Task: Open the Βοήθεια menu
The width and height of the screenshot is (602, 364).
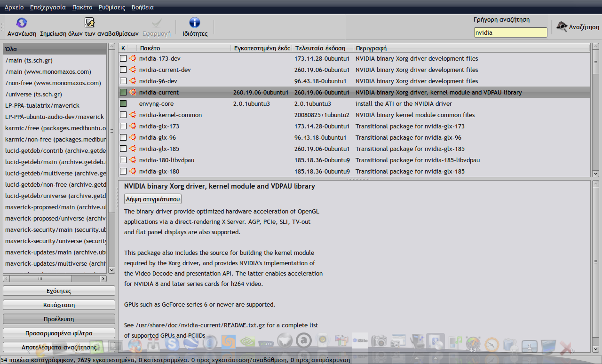Action: click(x=143, y=7)
